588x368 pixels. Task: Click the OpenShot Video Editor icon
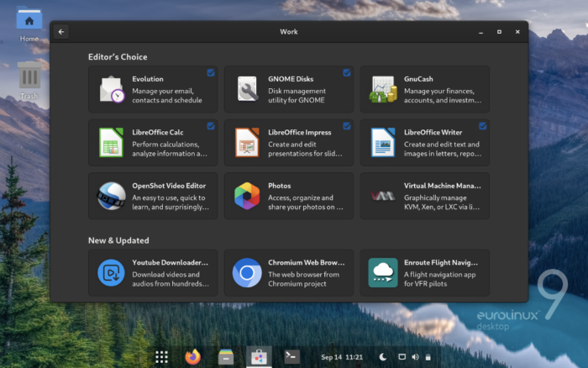point(112,196)
